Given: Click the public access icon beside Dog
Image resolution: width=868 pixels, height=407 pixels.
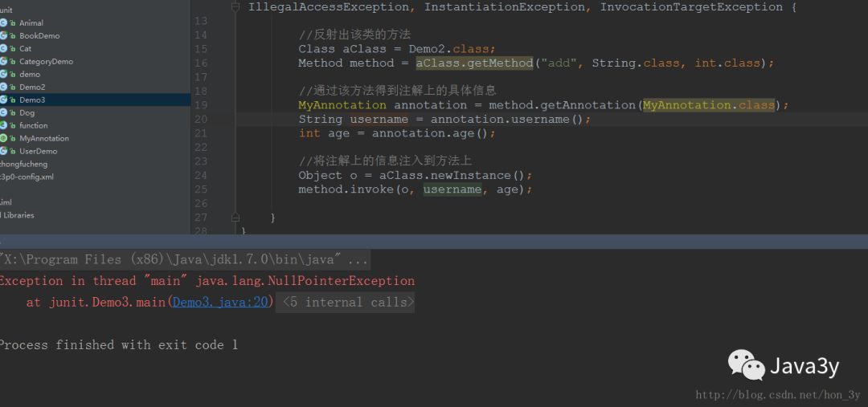Looking at the screenshot, I should click(x=13, y=113).
